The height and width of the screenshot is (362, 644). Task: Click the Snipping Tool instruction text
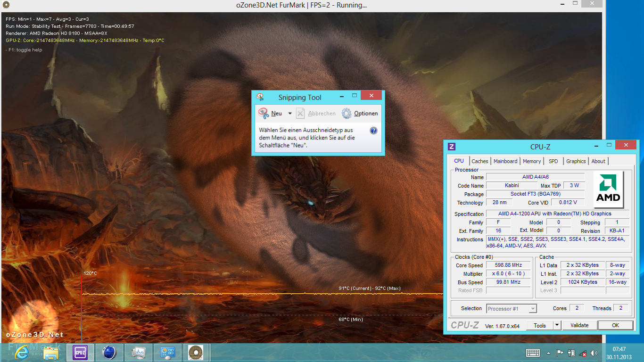click(x=306, y=138)
